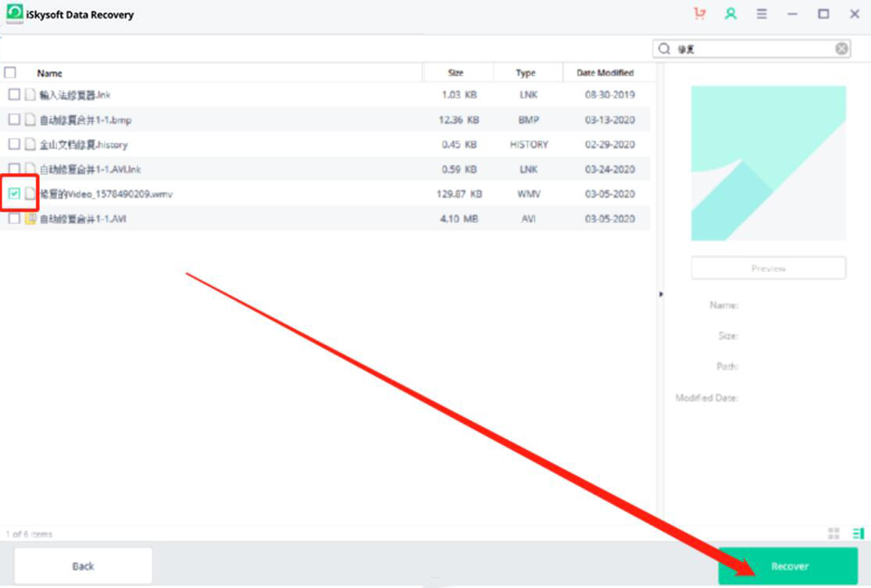Viewport: 871px width, 588px height.
Task: Uncheck the Video_1578490209.wmv file
Action: pos(14,193)
